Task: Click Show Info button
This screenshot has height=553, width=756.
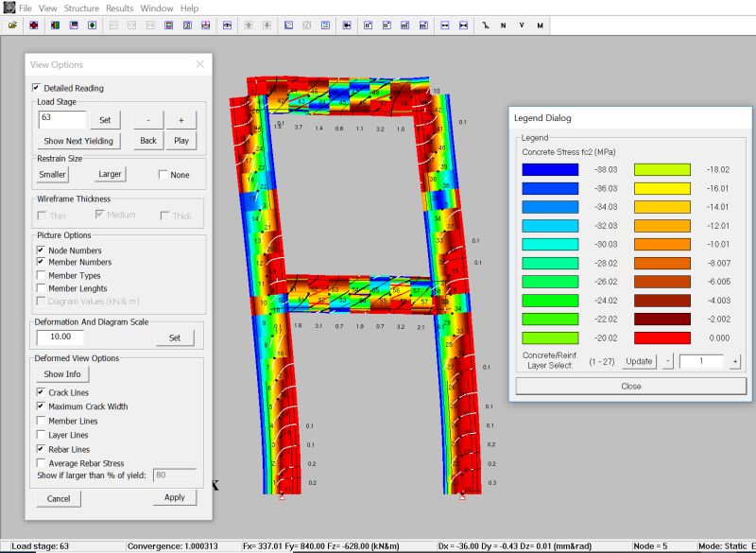Action: click(62, 374)
